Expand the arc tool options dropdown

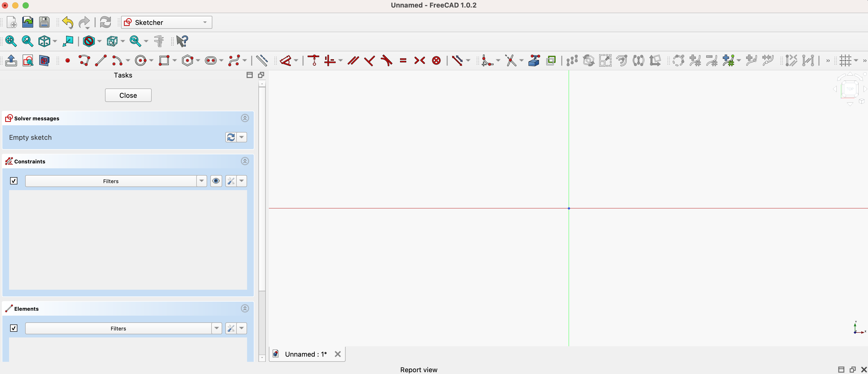[127, 61]
